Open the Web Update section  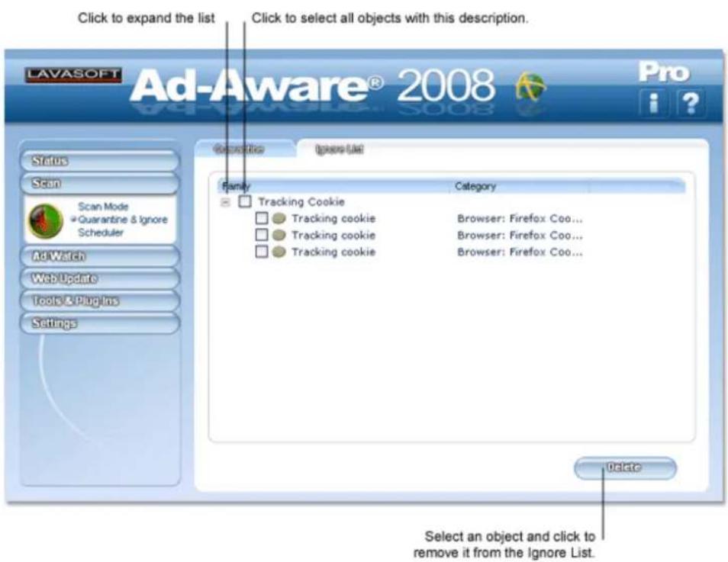pyautogui.click(x=99, y=278)
